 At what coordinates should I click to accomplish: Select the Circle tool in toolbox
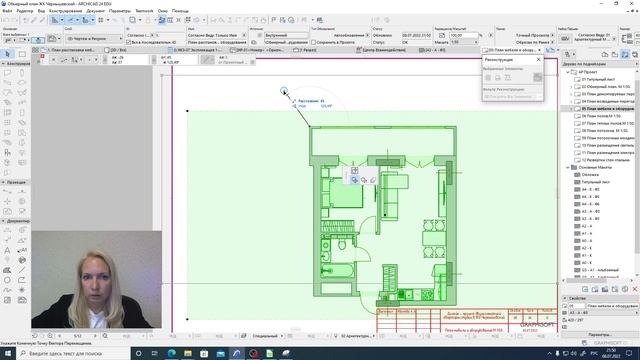pyautogui.click(x=7, y=280)
